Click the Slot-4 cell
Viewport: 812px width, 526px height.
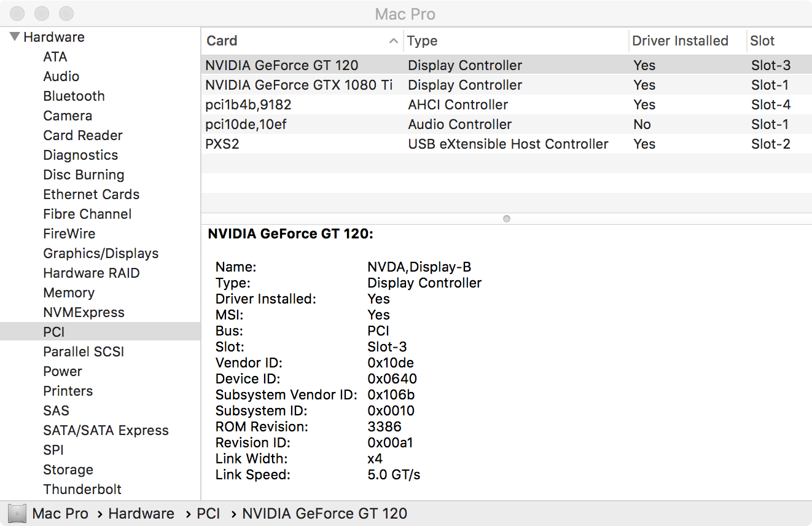pos(771,104)
